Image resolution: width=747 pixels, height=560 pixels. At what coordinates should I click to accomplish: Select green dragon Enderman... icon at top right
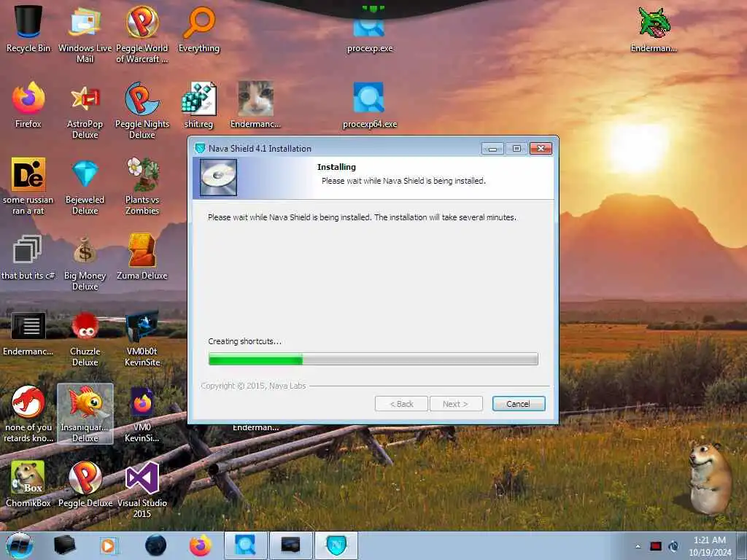tap(654, 28)
